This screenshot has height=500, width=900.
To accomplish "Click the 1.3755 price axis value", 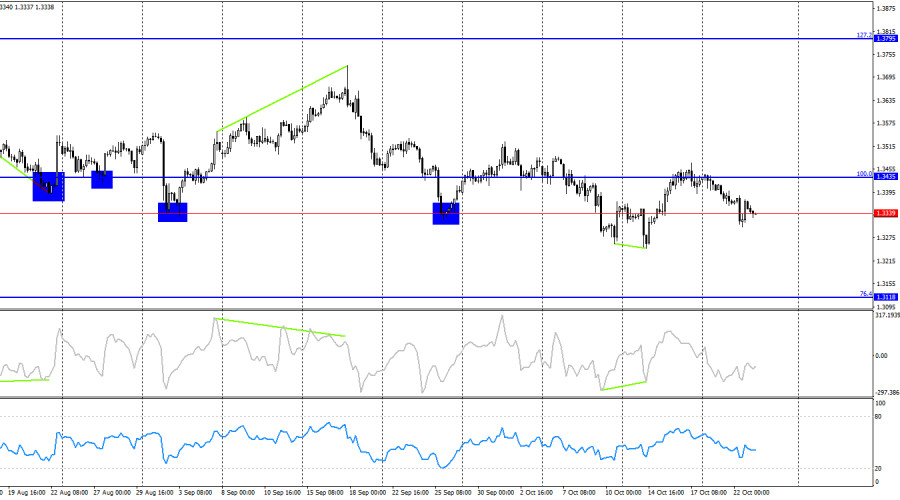I will [886, 55].
